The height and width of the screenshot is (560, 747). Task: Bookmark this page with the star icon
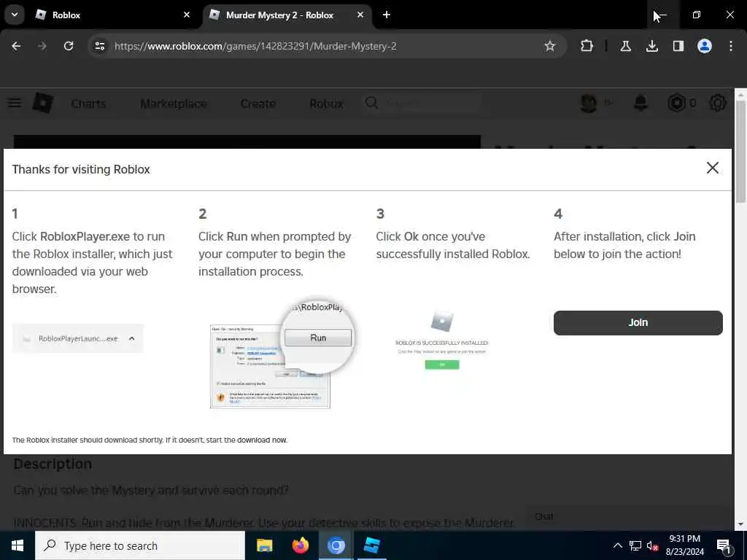coord(550,46)
